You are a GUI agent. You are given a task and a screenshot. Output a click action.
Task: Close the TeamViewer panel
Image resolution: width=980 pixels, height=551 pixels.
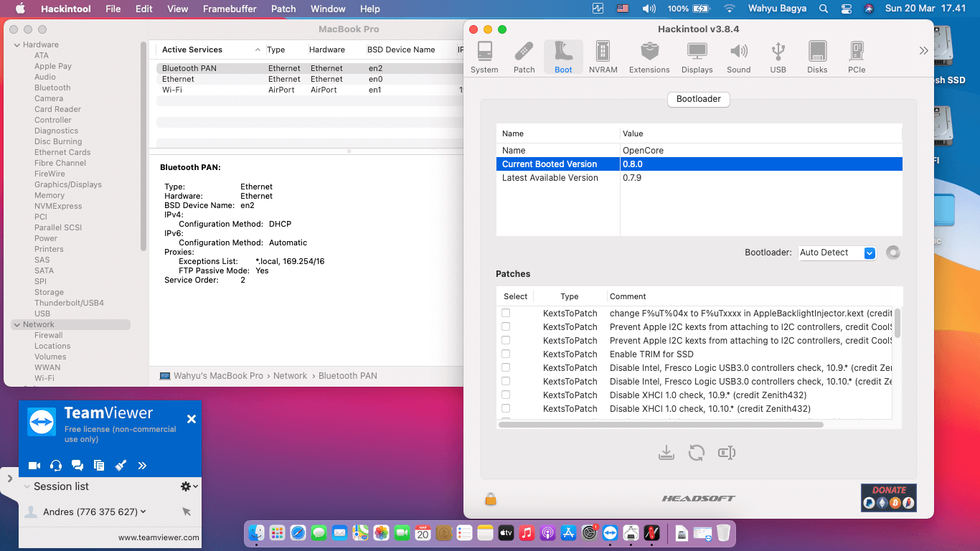pyautogui.click(x=192, y=419)
